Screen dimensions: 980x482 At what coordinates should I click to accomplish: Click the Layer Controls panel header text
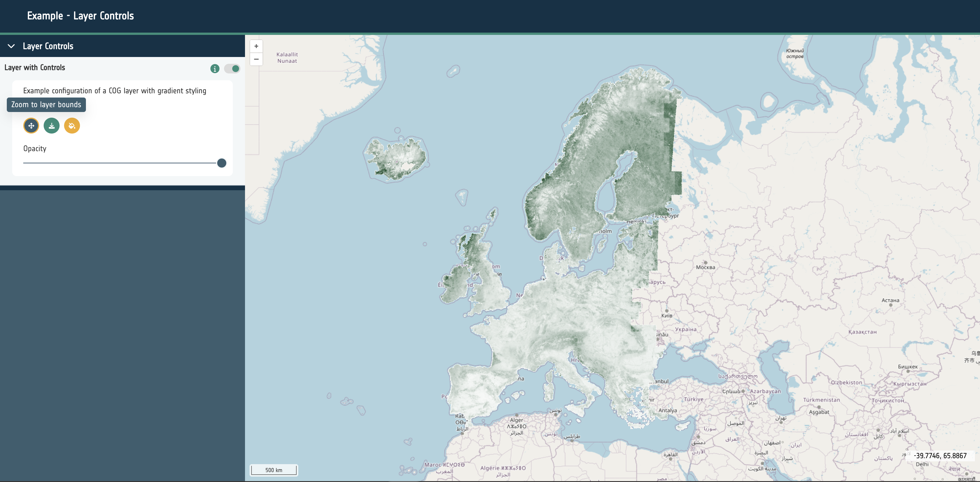[48, 46]
